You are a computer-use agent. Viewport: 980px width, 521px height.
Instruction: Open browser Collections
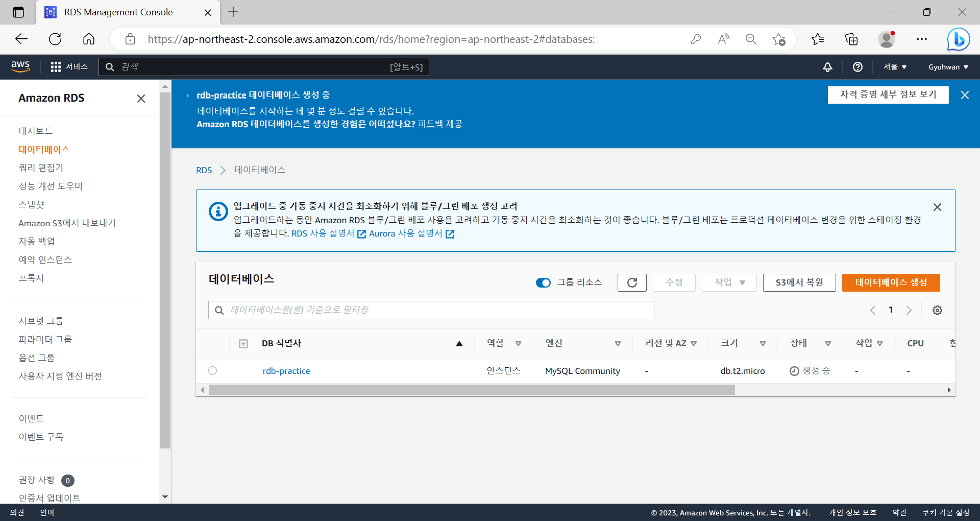851,39
